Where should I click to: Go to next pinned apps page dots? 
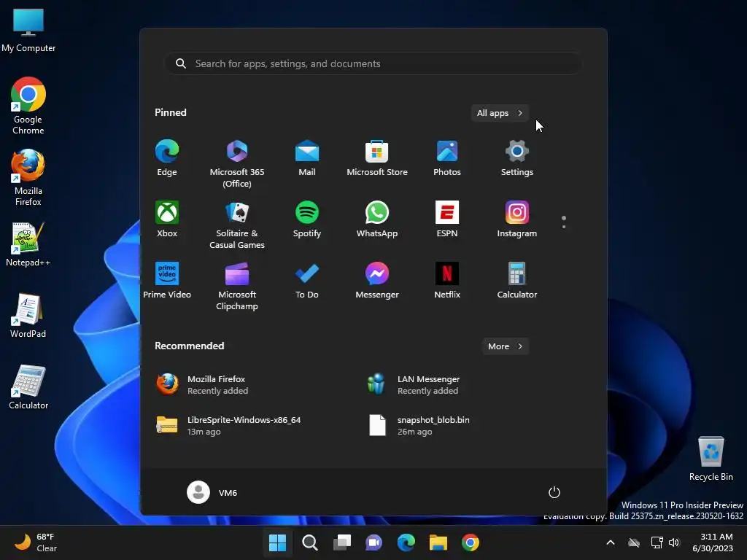pos(564,222)
